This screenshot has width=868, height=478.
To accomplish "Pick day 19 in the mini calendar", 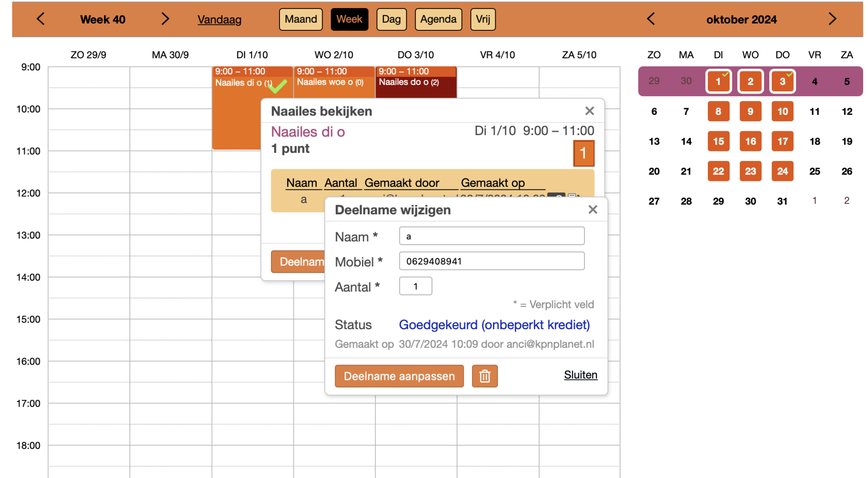I will (x=847, y=142).
